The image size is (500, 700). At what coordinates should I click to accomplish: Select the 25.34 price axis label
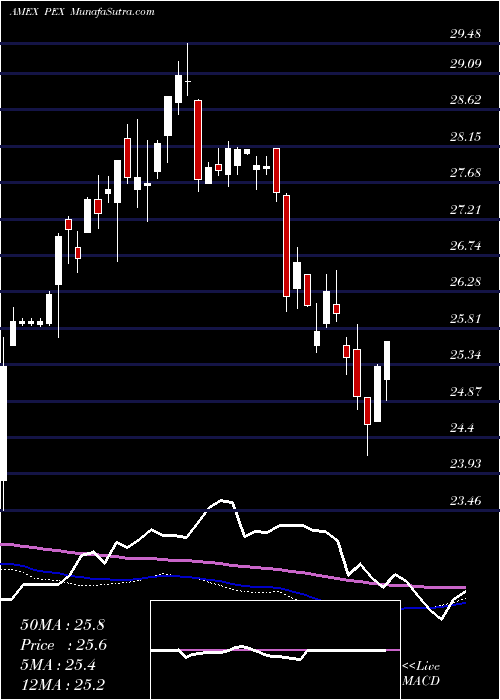466,355
